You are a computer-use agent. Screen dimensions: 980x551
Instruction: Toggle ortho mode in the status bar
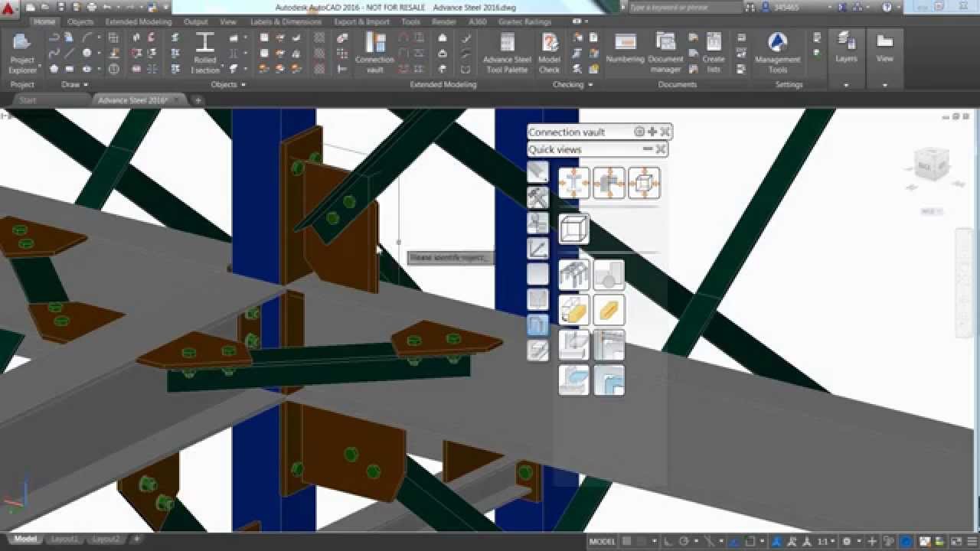668,541
